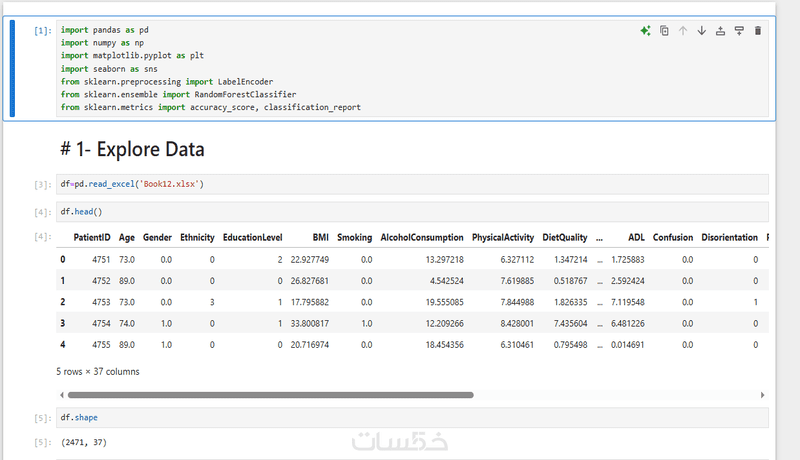This screenshot has width=800, height=460.
Task: Click PatientID value 4752
Action: (101, 281)
